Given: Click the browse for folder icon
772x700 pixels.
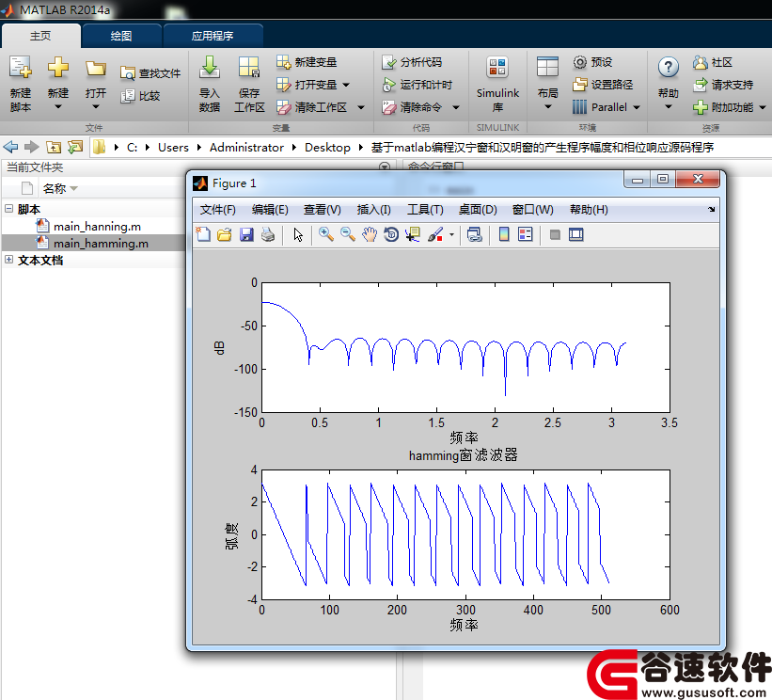Looking at the screenshot, I should [75, 147].
